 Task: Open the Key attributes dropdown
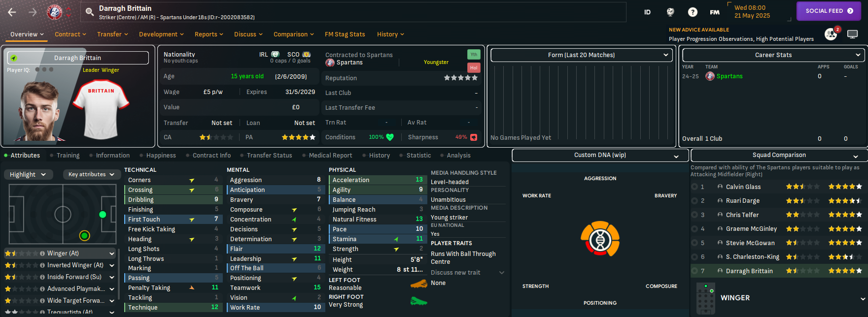point(92,174)
